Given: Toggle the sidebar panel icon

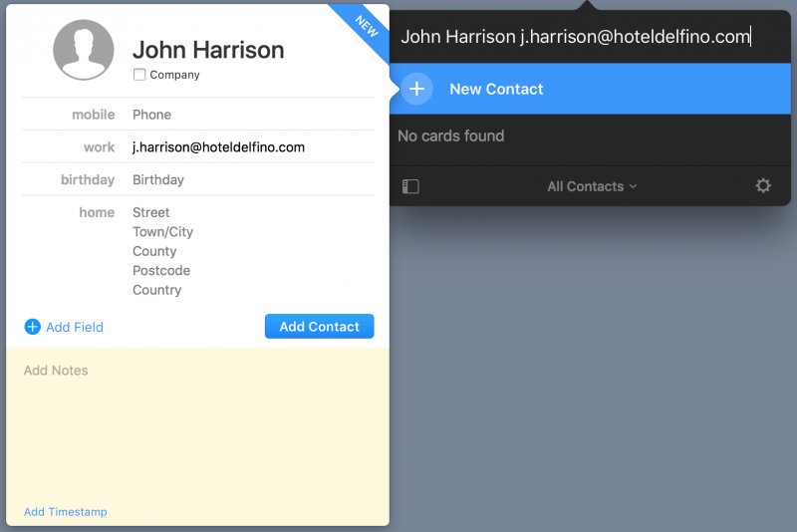Looking at the screenshot, I should pyautogui.click(x=410, y=186).
